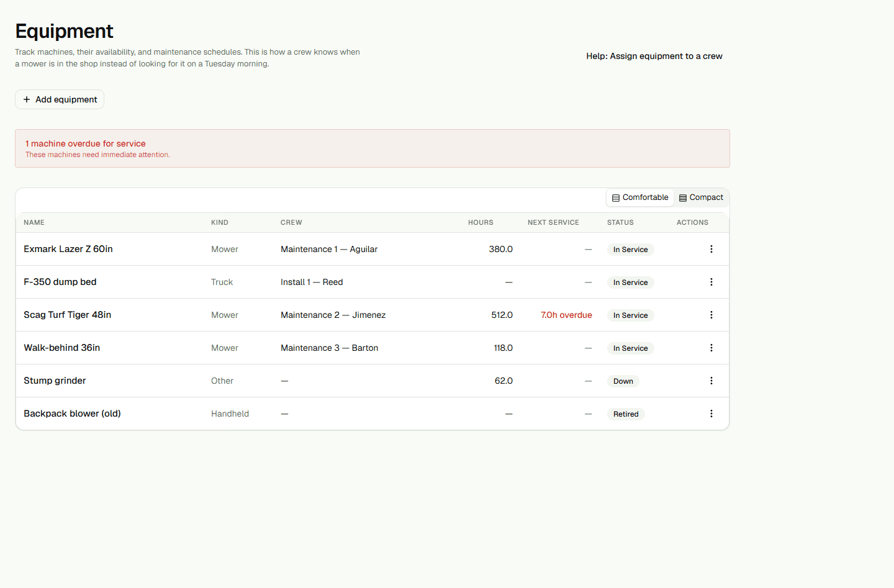Select the Walk-behind 36in name
894x588 pixels.
(x=62, y=348)
